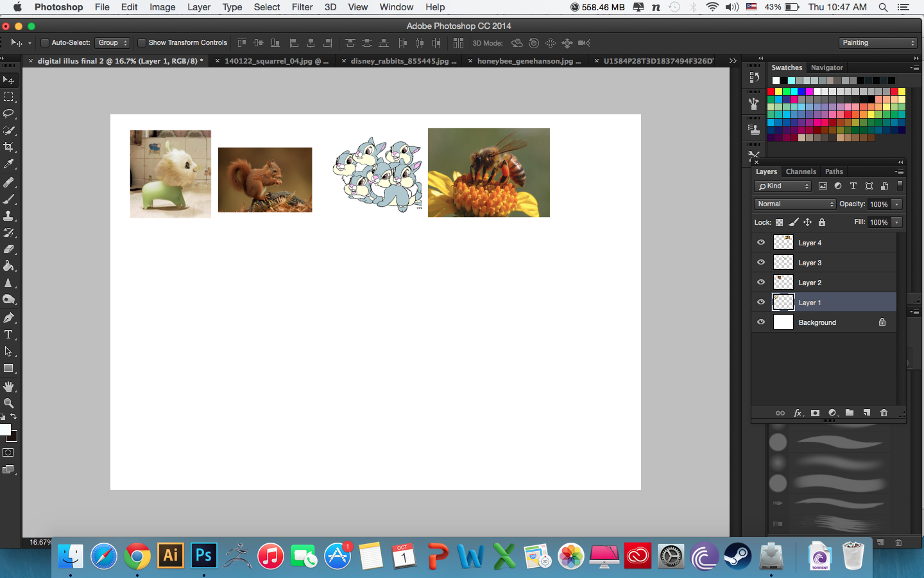
Task: Open the Layer menu
Action: (x=199, y=7)
